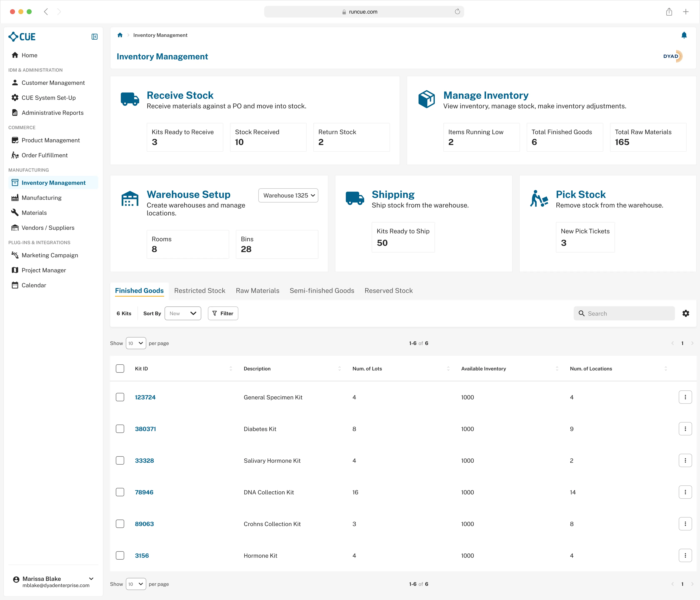
Task: Click the Warehouse Setup building icon
Action: [x=130, y=198]
